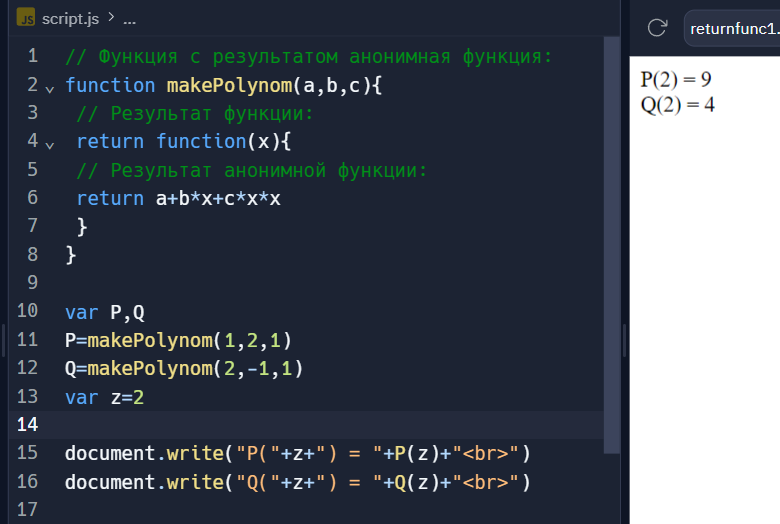780x524 pixels.
Task: Click the 'Q(2) = 4' output text
Action: [677, 104]
